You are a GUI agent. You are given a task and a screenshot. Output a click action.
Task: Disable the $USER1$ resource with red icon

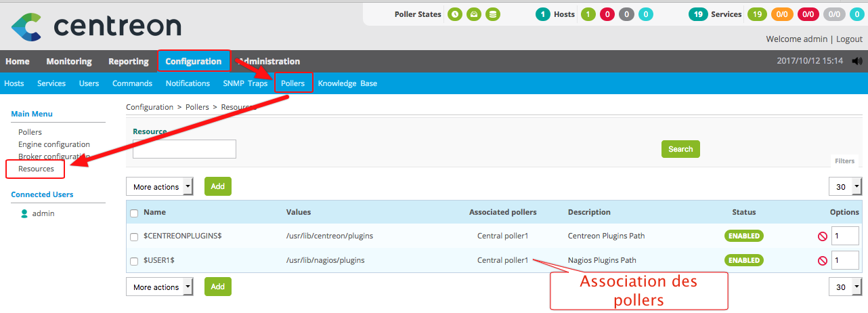tap(823, 260)
